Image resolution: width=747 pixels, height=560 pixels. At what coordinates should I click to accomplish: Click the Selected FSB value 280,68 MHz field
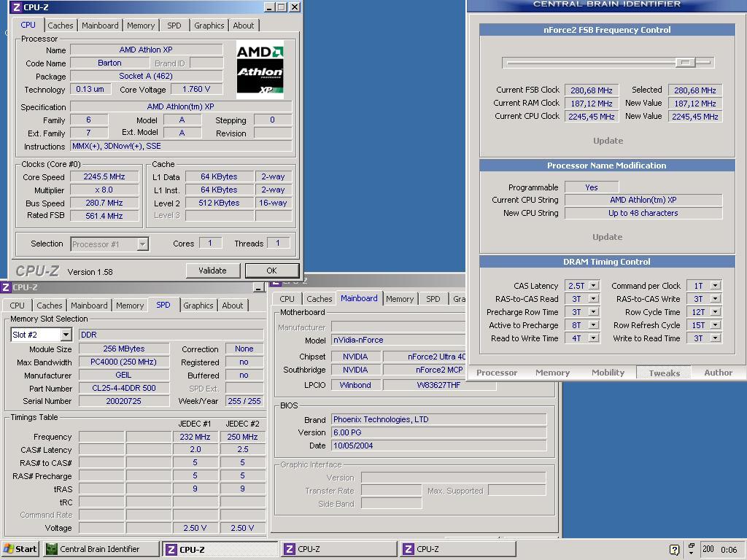(x=695, y=90)
